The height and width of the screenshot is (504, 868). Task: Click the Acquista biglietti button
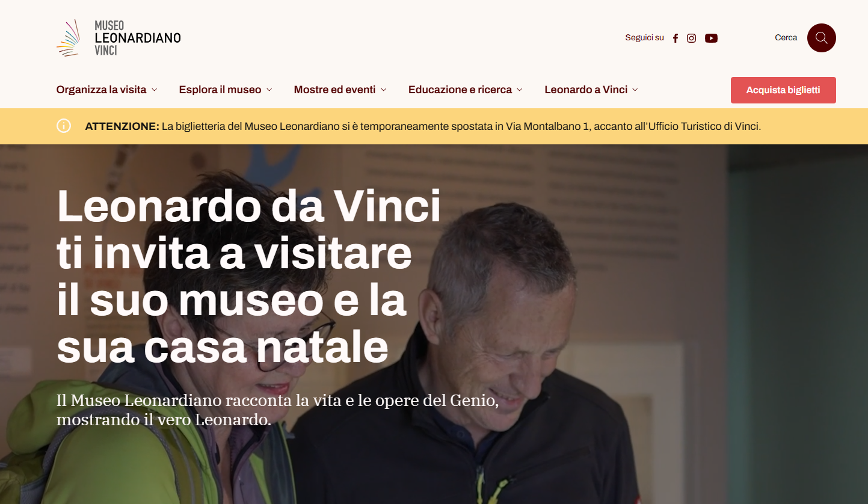(x=783, y=90)
